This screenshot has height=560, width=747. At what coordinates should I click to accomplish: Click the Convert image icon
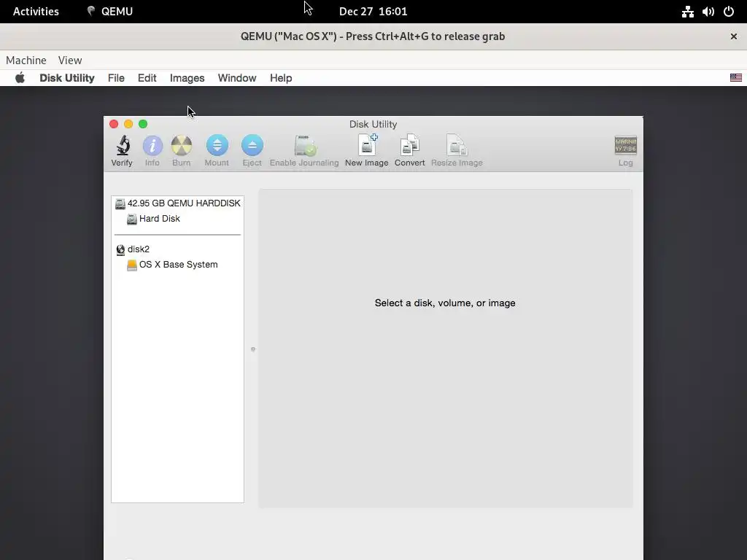coord(410,145)
